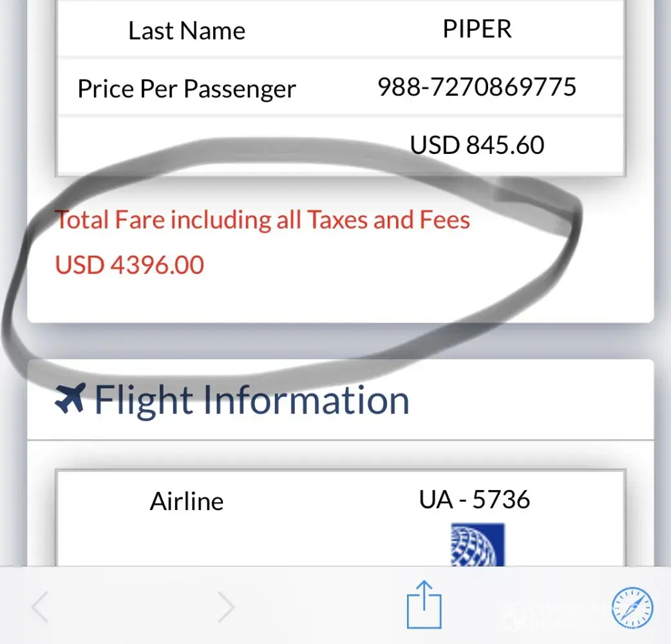Tap the United Airlines globe logo
This screenshot has width=671, height=644.
pos(478,545)
